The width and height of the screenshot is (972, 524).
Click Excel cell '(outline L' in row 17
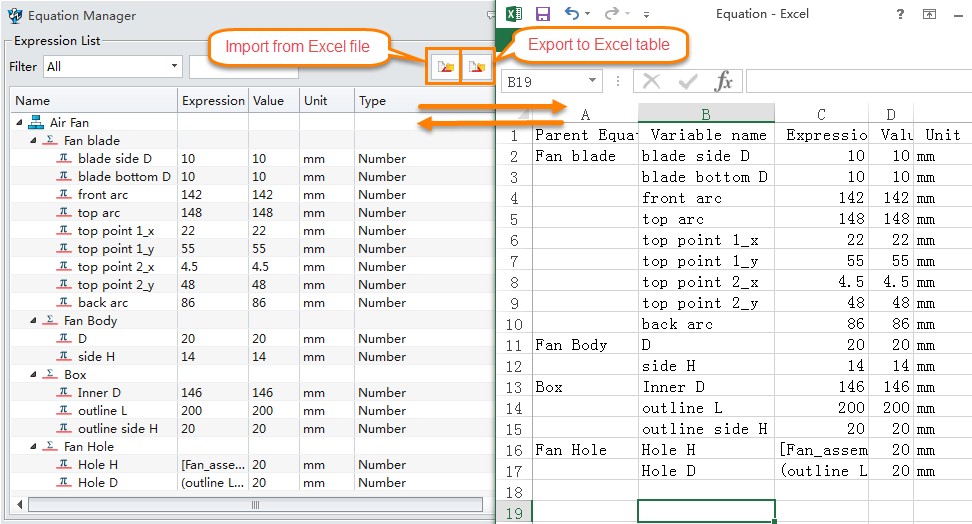tap(821, 471)
